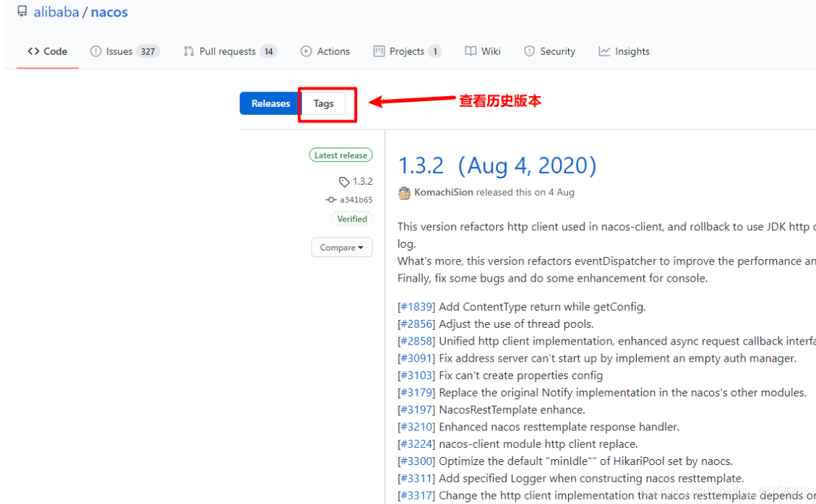This screenshot has height=504, width=816.
Task: Click the Actions play icon
Action: 306,51
